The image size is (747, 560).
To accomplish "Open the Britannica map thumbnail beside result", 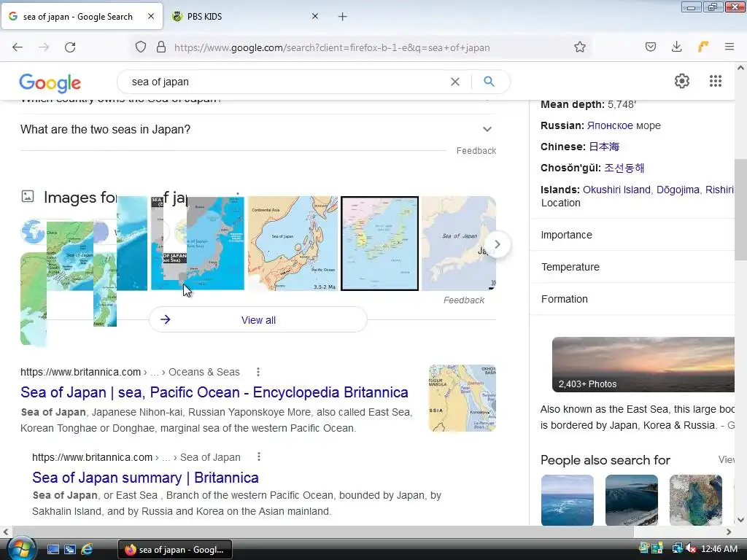I will click(462, 398).
